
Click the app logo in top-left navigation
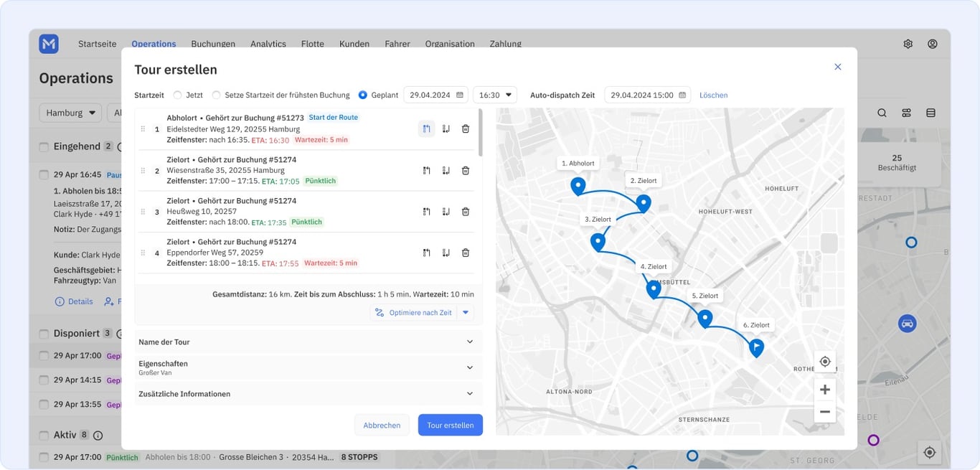point(49,44)
